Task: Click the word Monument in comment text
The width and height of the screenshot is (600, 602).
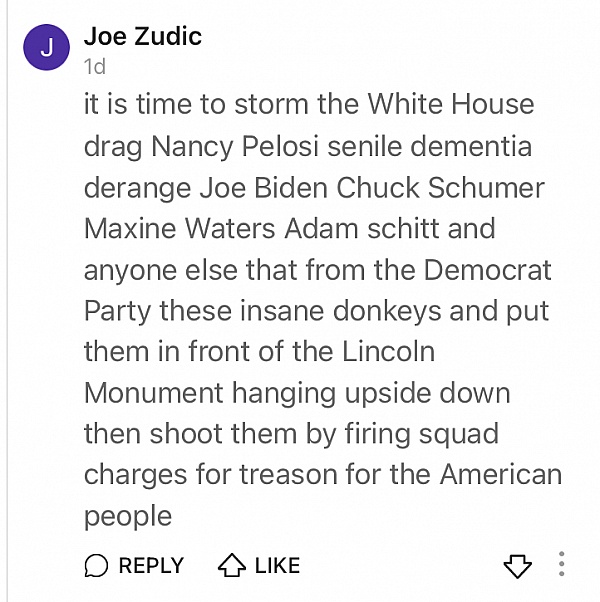Action: [x=154, y=393]
